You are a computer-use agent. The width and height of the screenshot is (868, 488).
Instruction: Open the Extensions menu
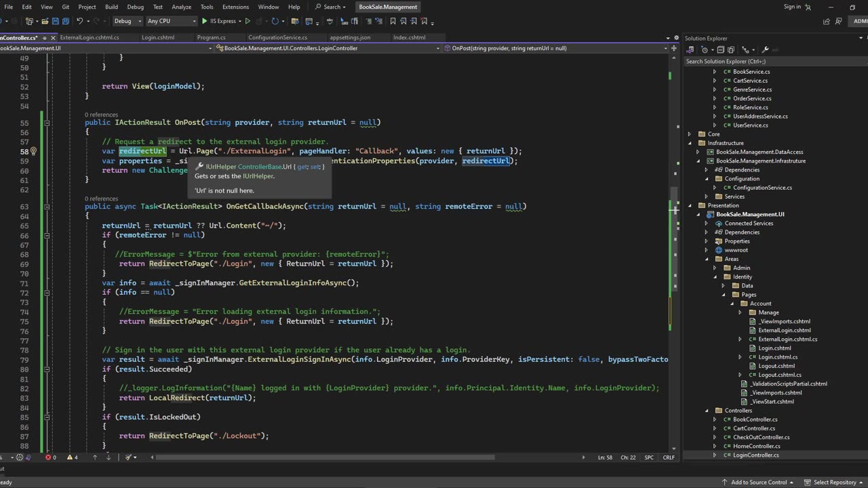[x=235, y=7]
